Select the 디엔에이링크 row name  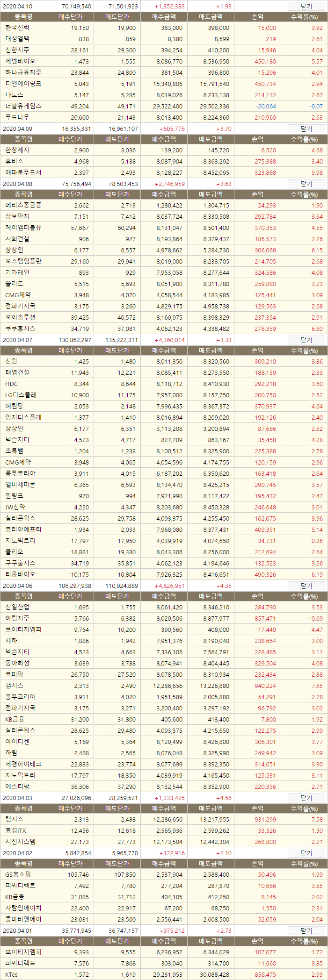[x=23, y=84]
